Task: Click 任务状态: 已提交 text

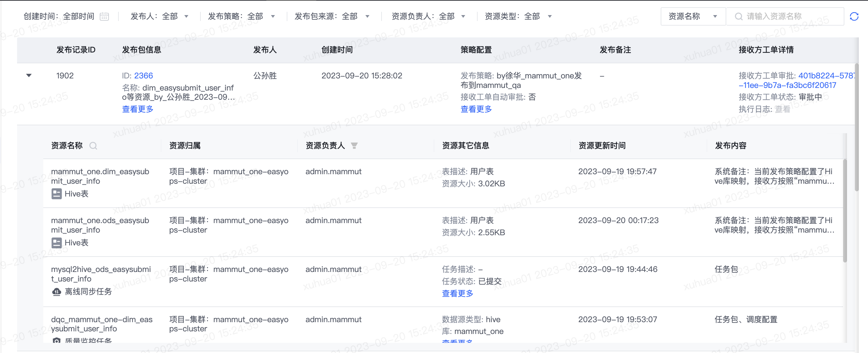Action: pos(472,281)
